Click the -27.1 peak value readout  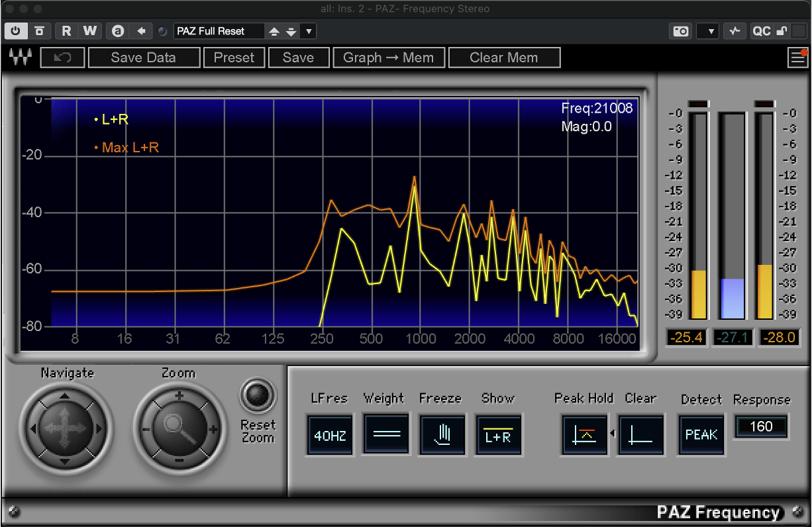point(732,338)
